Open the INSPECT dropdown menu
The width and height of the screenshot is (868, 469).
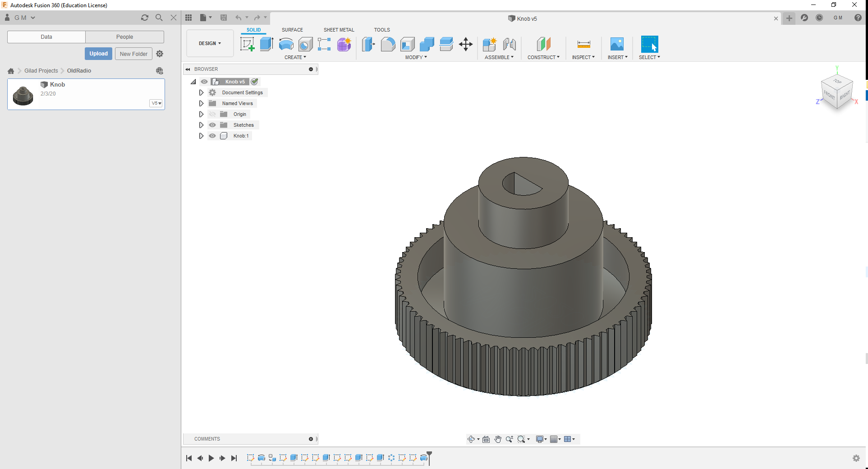583,57
